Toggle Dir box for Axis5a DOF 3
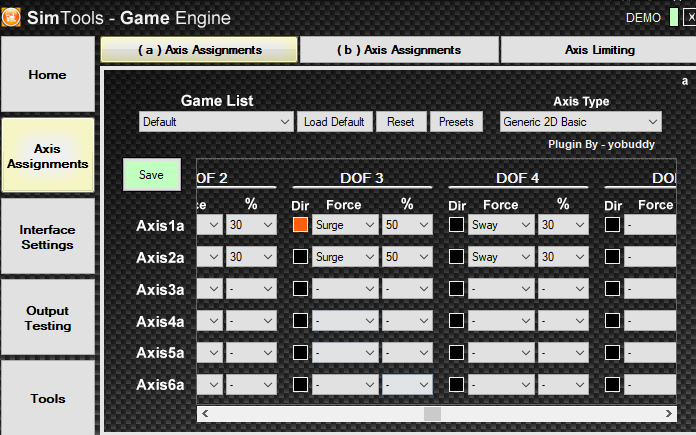 (301, 352)
